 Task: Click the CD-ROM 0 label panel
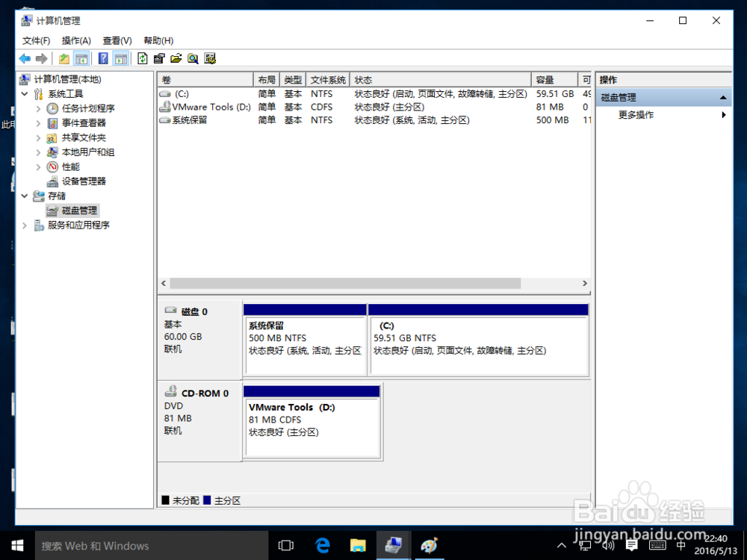(199, 421)
